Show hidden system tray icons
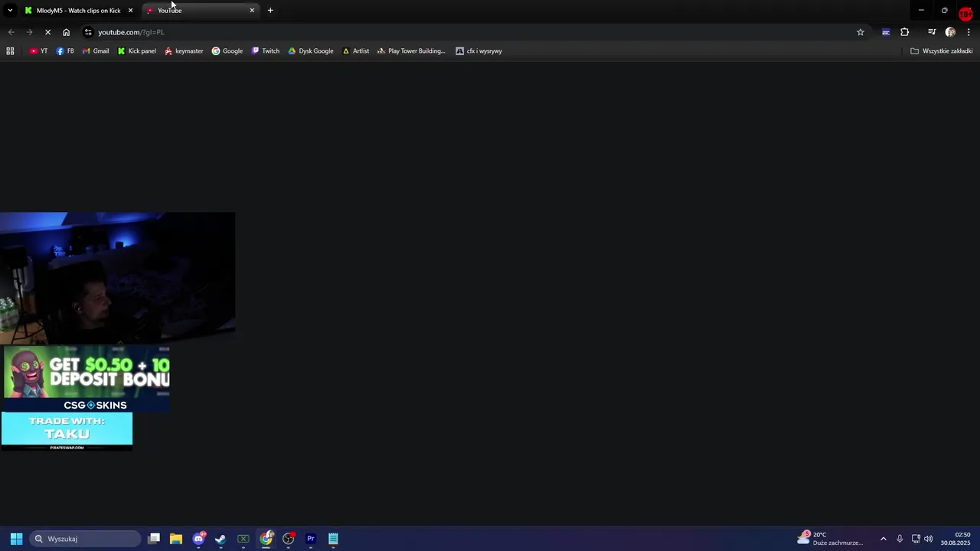This screenshot has width=980, height=551. point(883,539)
